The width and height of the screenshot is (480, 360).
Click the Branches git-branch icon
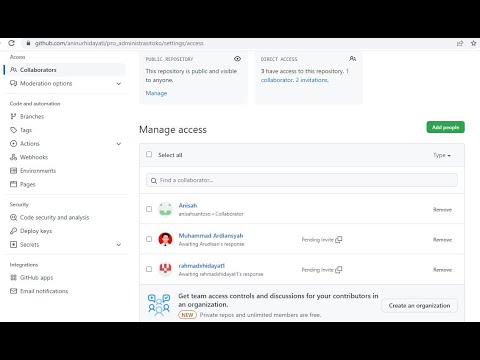13,116
